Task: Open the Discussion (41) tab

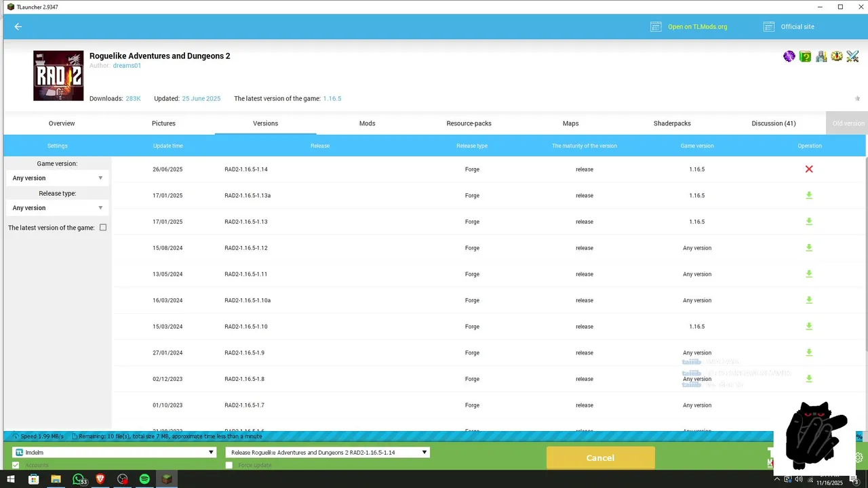Action: tap(774, 123)
